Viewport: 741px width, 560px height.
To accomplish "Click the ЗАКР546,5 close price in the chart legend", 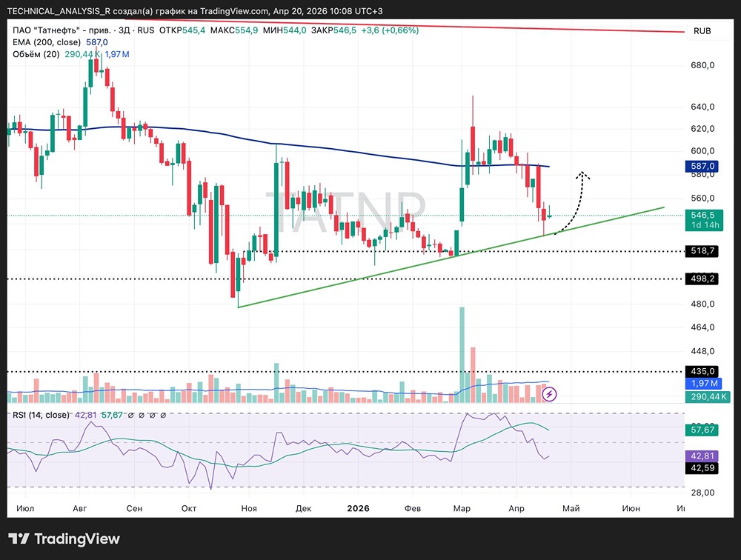I will 333,30.
